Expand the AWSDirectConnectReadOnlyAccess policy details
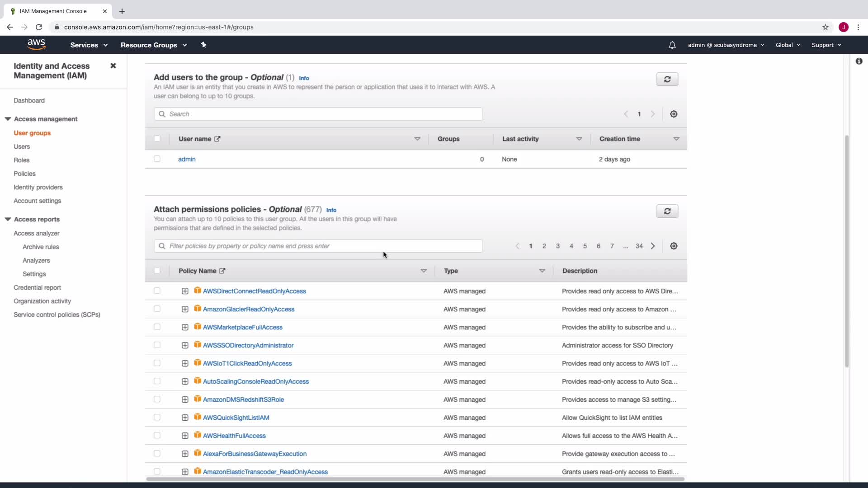 click(x=185, y=291)
